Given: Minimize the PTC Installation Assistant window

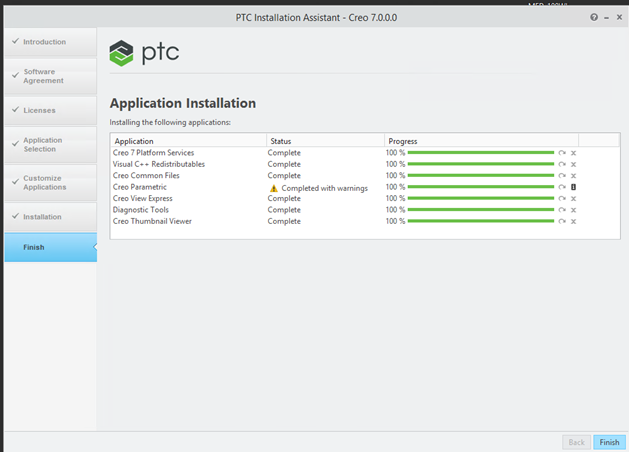Looking at the screenshot, I should 607,18.
